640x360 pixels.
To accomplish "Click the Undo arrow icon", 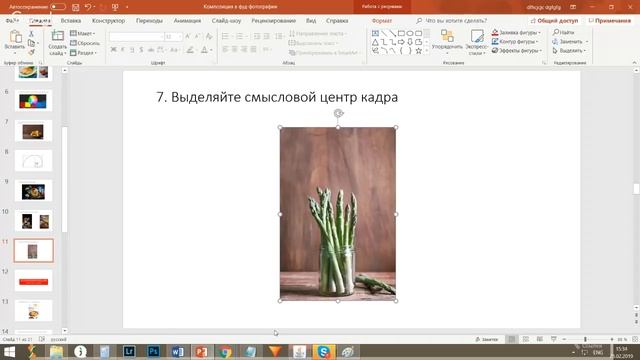I will [88, 7].
